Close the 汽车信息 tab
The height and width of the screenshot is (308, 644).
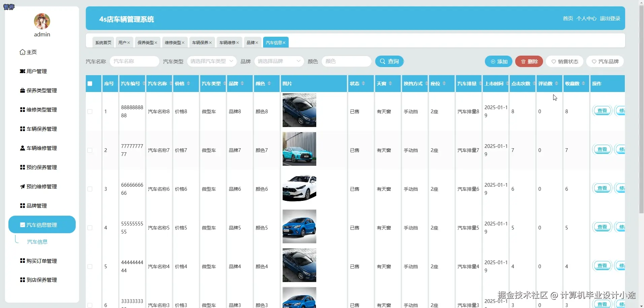(x=284, y=43)
